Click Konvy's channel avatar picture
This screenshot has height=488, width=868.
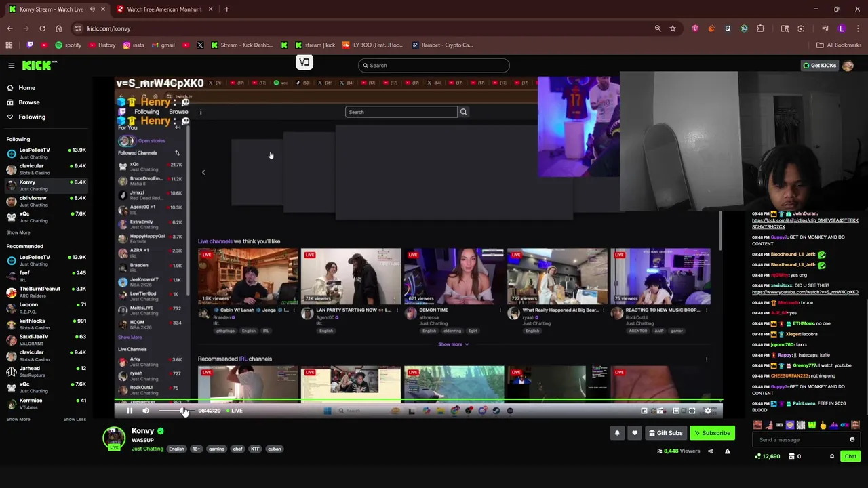114,438
